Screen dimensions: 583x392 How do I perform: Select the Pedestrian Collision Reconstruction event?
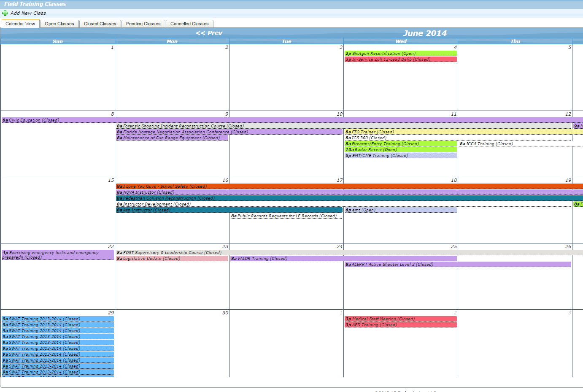169,198
